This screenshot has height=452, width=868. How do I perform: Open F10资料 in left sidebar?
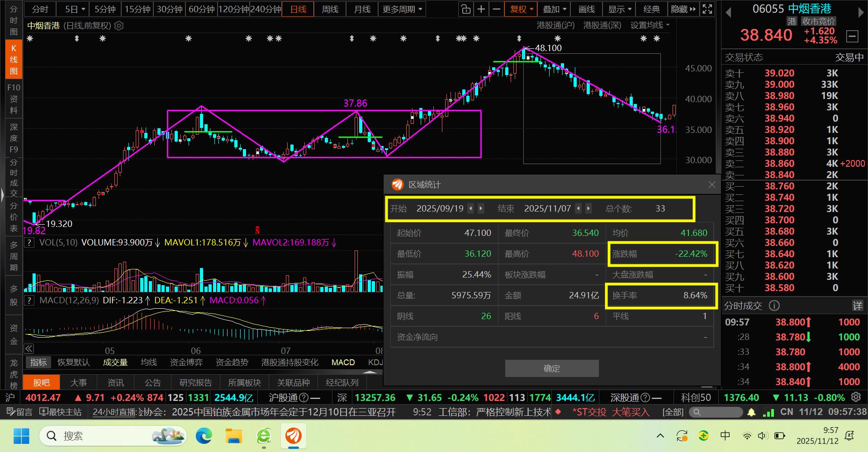[x=14, y=99]
